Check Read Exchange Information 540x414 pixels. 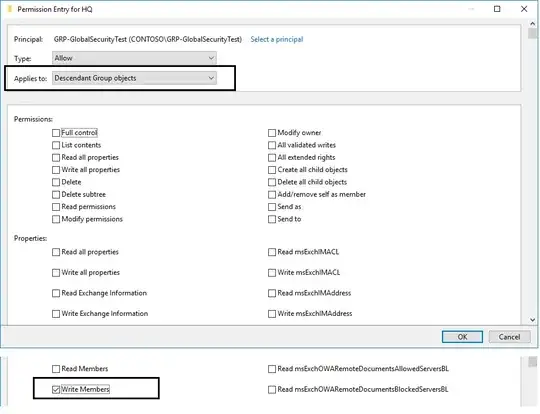coord(56,293)
